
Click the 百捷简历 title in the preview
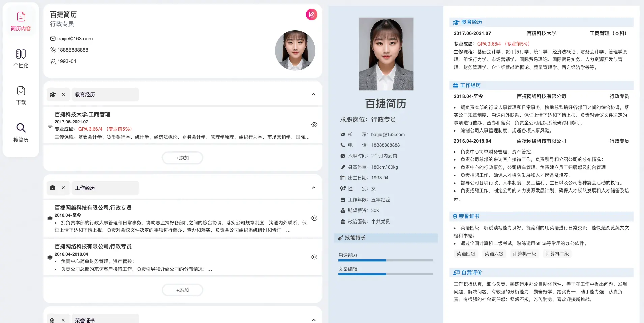pos(386,104)
